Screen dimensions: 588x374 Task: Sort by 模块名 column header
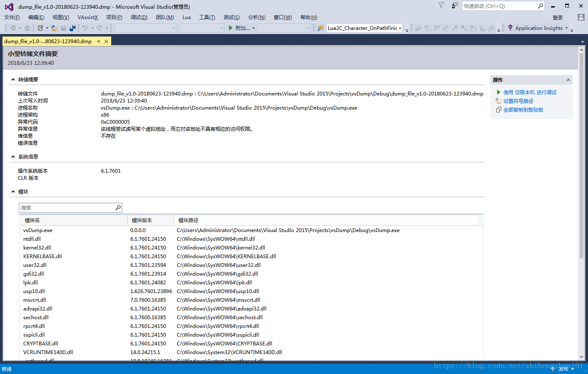[x=74, y=220]
